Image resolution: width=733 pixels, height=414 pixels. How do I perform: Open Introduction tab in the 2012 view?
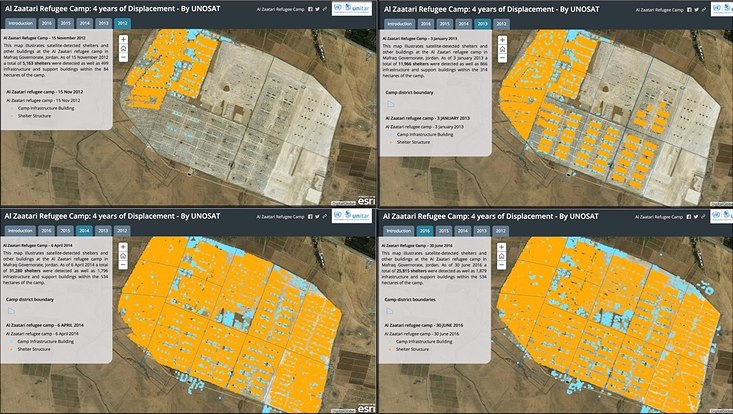coord(21,23)
